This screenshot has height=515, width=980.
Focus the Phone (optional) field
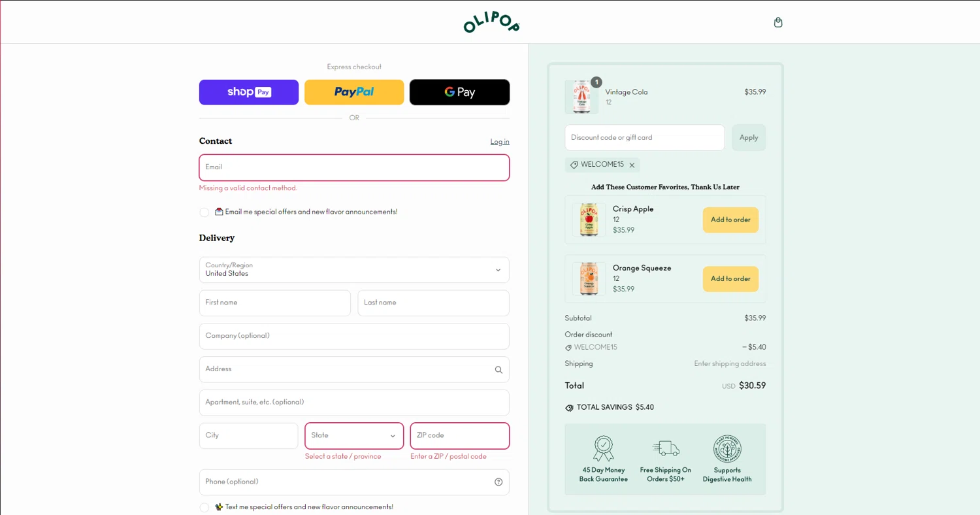(354, 482)
